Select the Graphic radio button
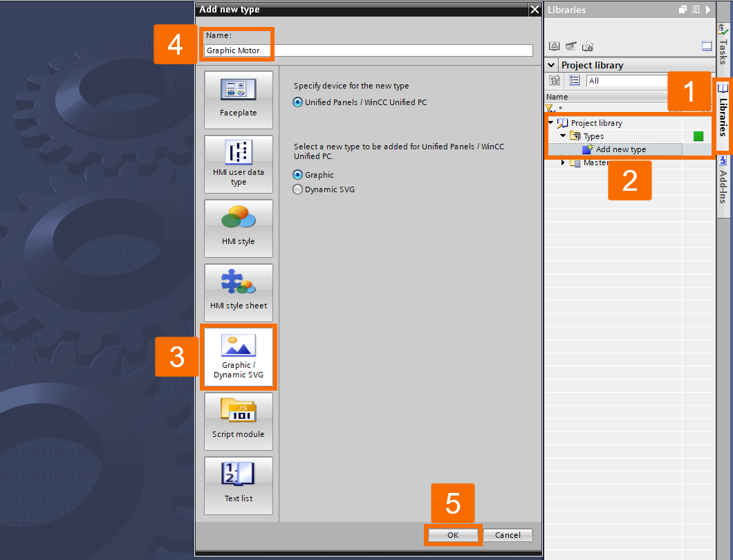This screenshot has height=560, width=733. tap(297, 175)
